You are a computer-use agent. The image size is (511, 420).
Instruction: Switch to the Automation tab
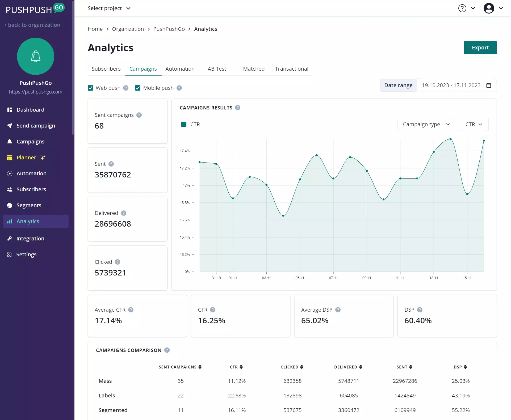(180, 69)
